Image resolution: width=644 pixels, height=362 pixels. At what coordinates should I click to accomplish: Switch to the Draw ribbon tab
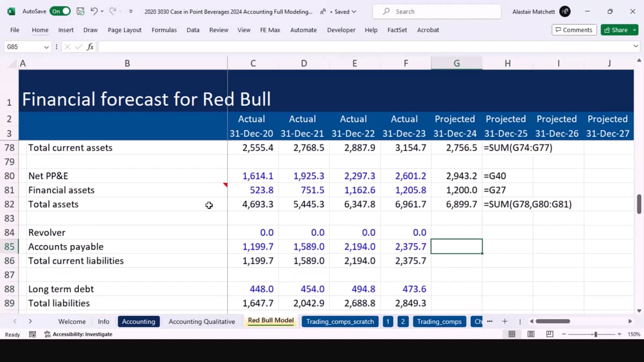91,30
